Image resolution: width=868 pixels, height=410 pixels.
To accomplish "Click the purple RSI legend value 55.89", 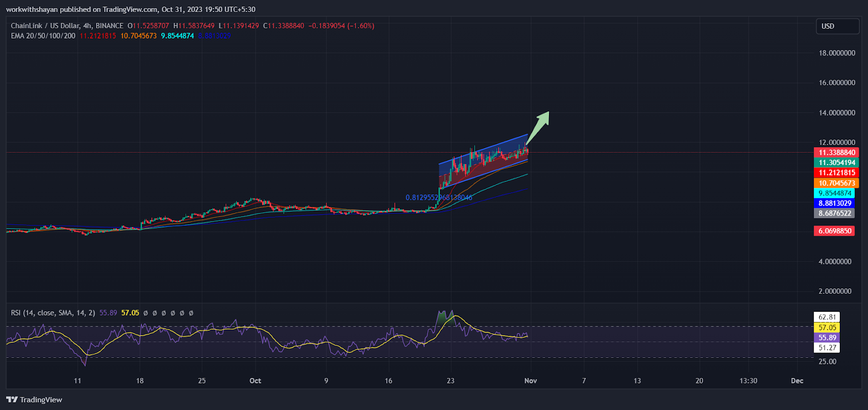I will (x=108, y=313).
